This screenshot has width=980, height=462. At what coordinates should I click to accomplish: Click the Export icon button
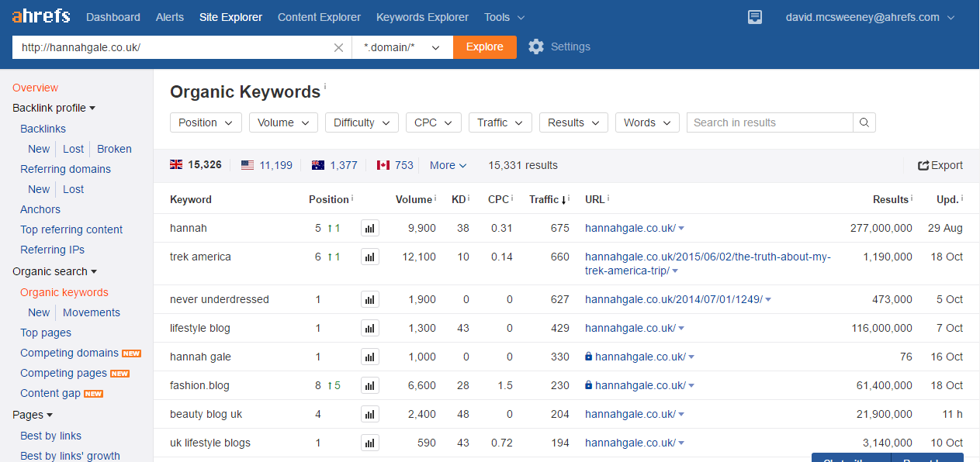click(x=940, y=165)
